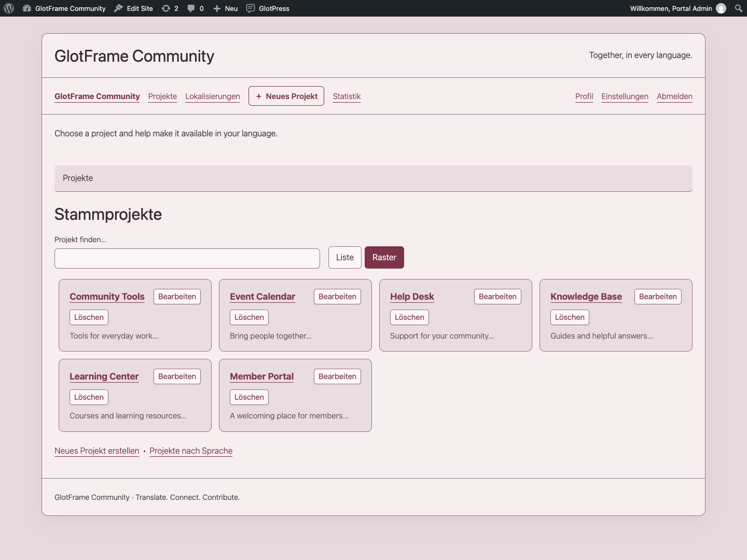Image resolution: width=747 pixels, height=560 pixels.
Task: Open the WordPress logo menu
Action: click(9, 8)
